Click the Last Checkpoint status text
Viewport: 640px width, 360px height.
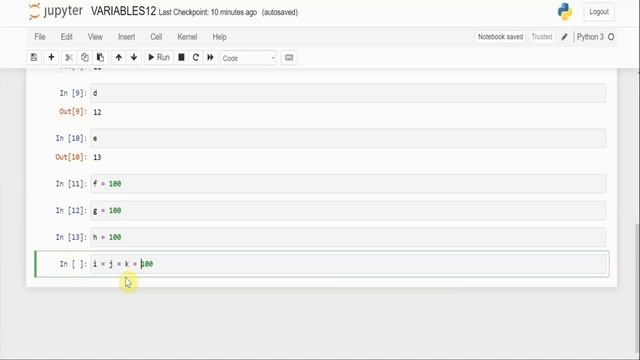pos(208,12)
